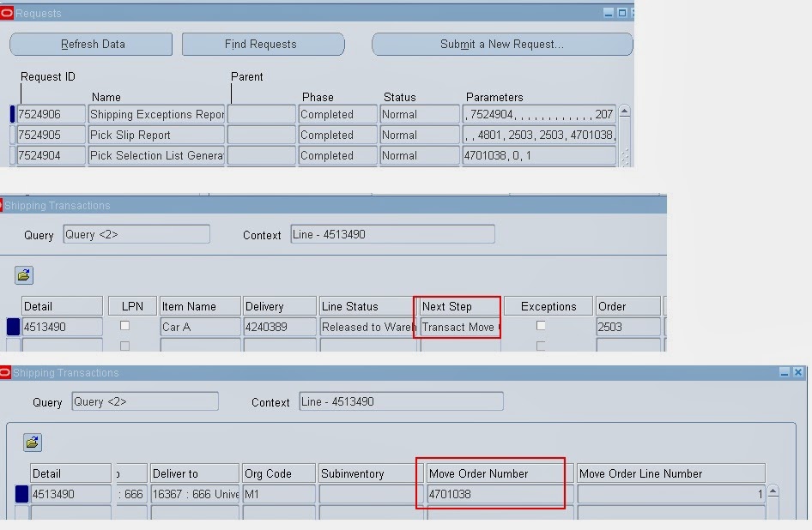This screenshot has height=530, width=812.
Task: Click parameters field starting with ', 7524904'
Action: coord(539,114)
